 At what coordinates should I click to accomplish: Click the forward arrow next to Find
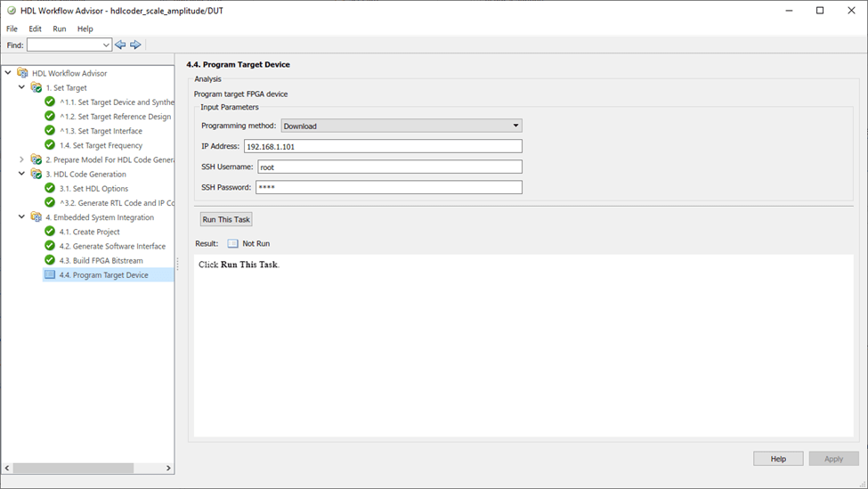click(135, 45)
